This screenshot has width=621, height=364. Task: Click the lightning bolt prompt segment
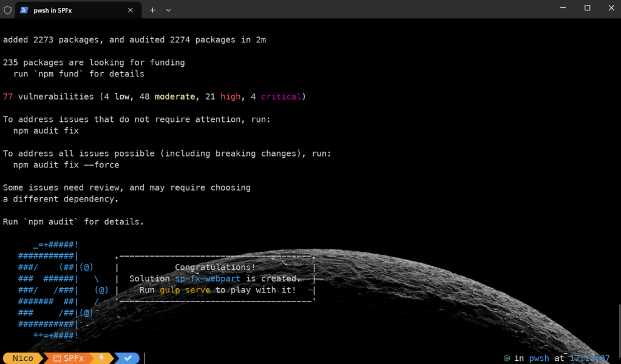[101, 359]
